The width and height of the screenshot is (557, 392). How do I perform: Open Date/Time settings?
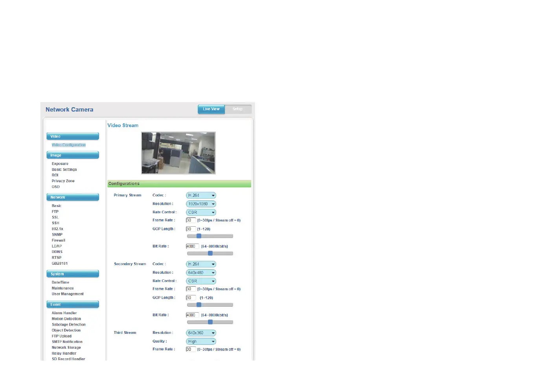click(61, 282)
